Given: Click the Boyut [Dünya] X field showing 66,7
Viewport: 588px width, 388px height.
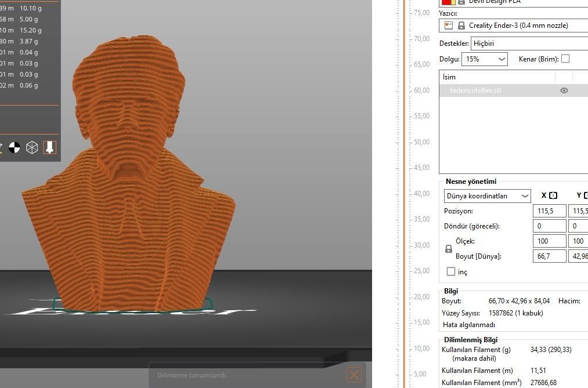Looking at the screenshot, I should 549,256.
